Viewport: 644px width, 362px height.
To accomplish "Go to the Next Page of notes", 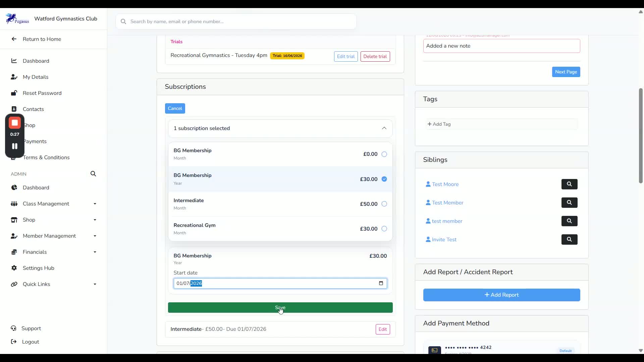I will pyautogui.click(x=566, y=72).
